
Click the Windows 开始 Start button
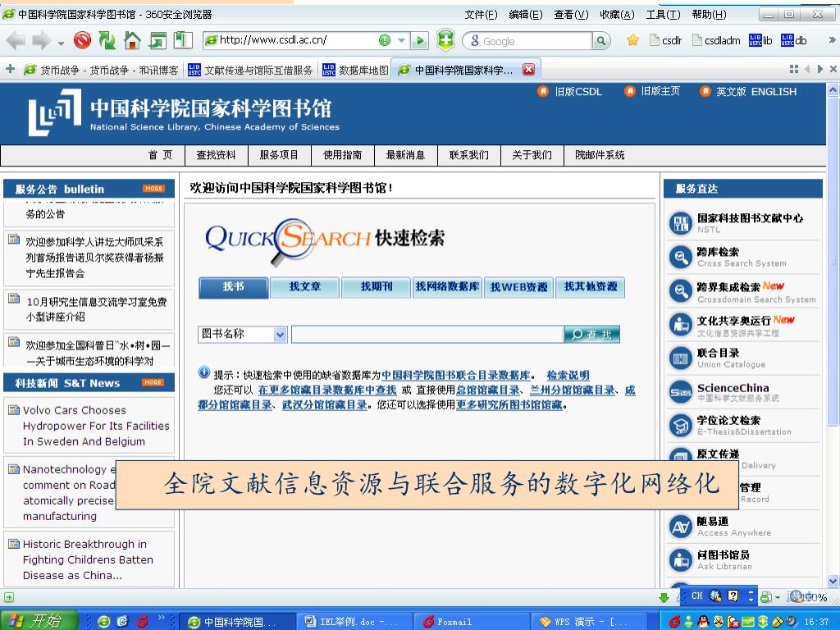pos(39,620)
